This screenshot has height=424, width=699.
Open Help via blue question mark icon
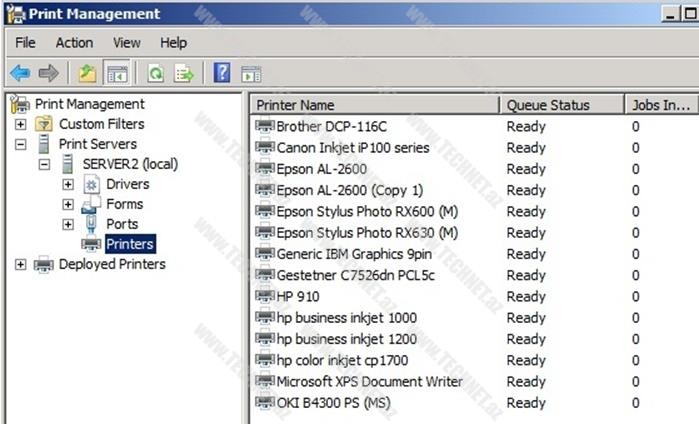pos(222,73)
